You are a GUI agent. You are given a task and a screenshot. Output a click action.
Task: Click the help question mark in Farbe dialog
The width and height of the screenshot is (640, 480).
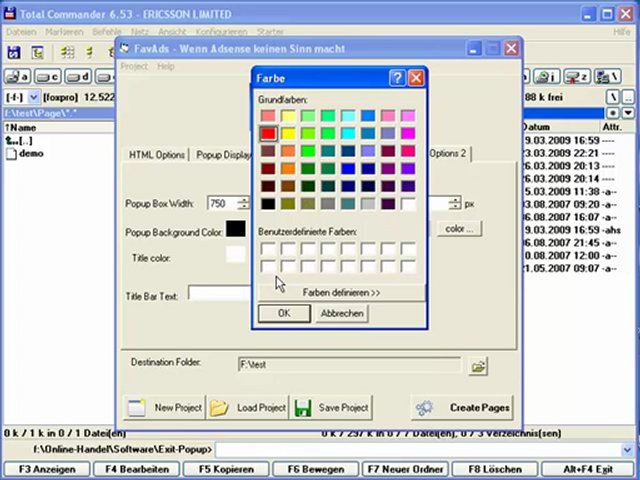(397, 78)
